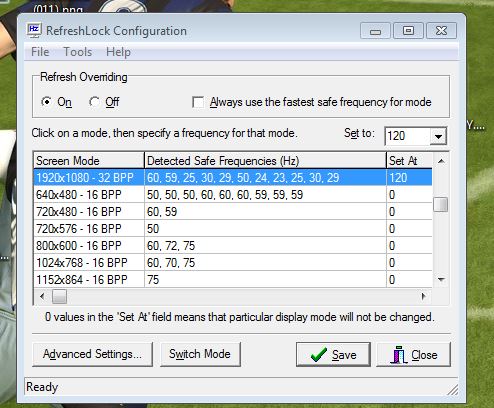Open the Help menu
The image size is (494, 408).
(x=118, y=52)
